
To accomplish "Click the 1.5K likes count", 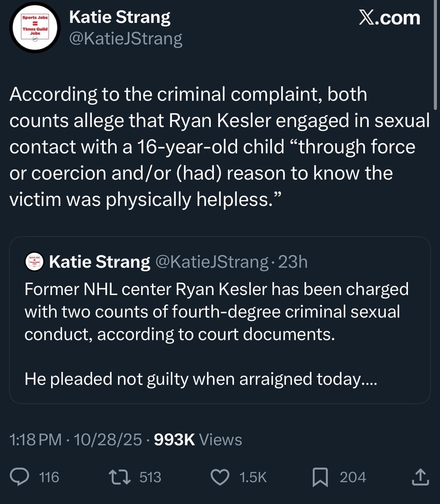I will point(253,477).
